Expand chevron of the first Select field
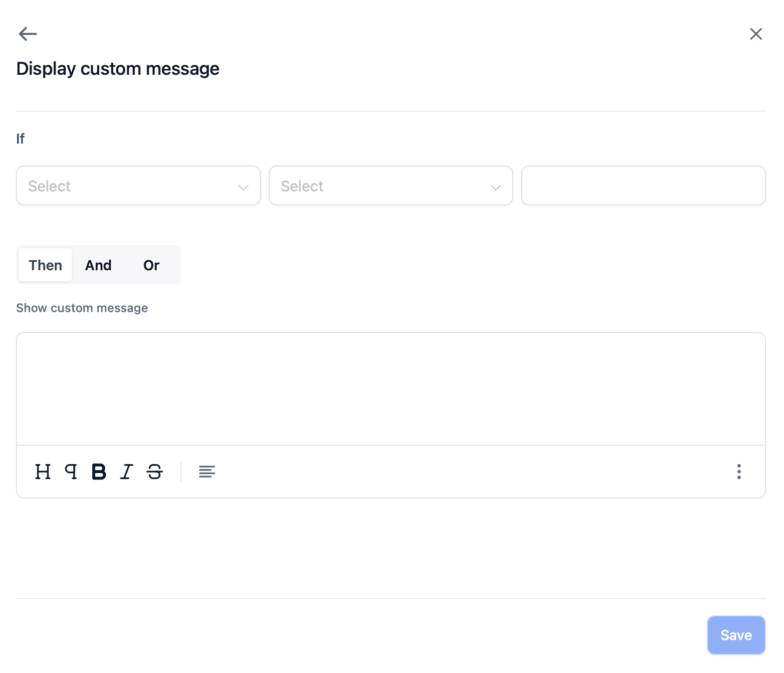The width and height of the screenshot is (784, 673). click(243, 187)
